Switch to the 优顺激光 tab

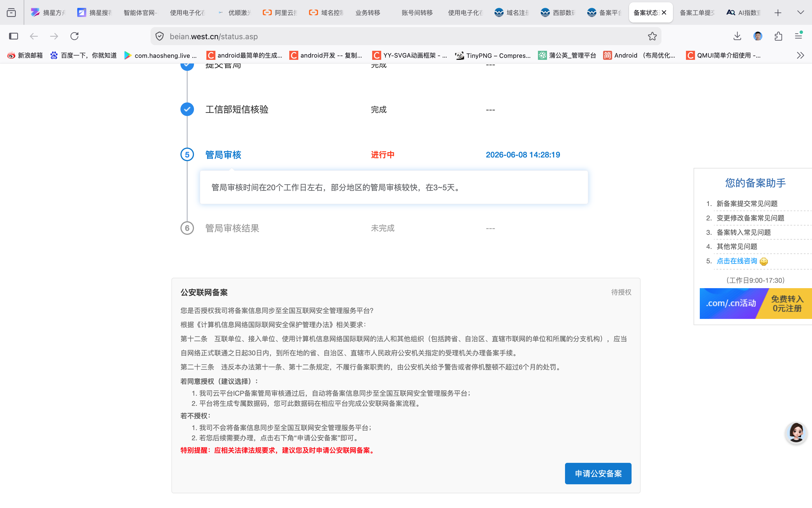[234, 13]
